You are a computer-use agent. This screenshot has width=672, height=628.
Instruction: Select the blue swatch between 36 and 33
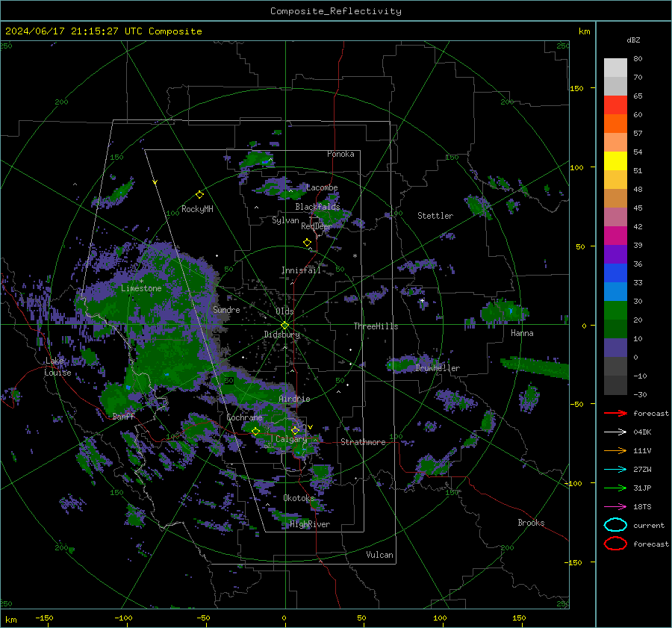615,273
